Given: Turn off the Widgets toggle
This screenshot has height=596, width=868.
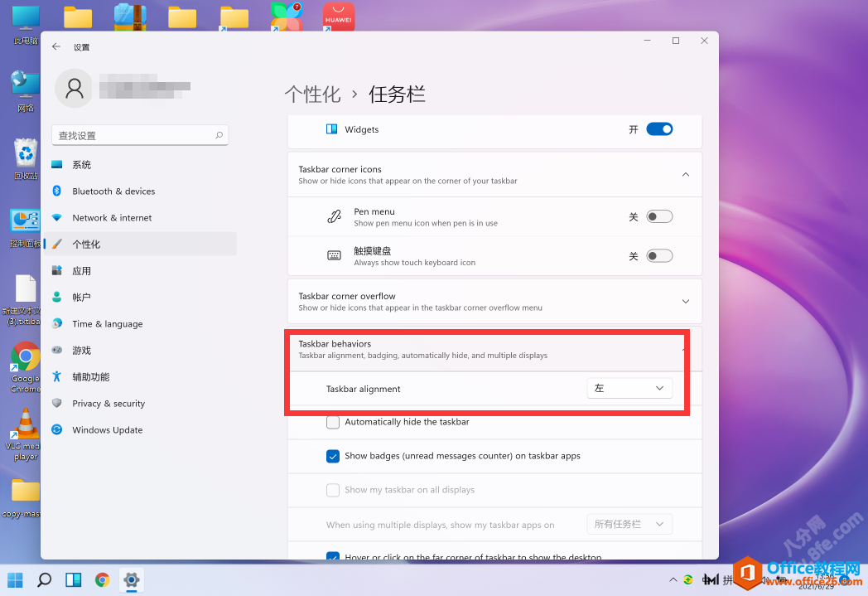Looking at the screenshot, I should click(x=659, y=129).
